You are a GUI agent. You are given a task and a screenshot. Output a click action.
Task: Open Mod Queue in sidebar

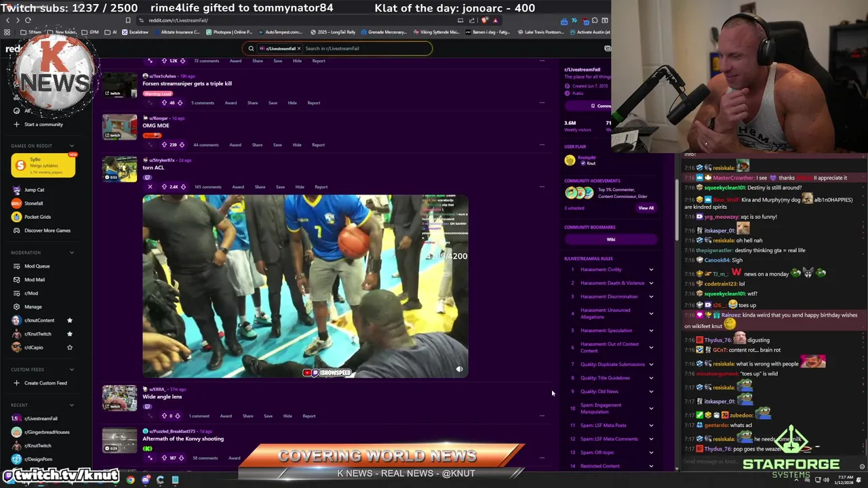(37, 266)
